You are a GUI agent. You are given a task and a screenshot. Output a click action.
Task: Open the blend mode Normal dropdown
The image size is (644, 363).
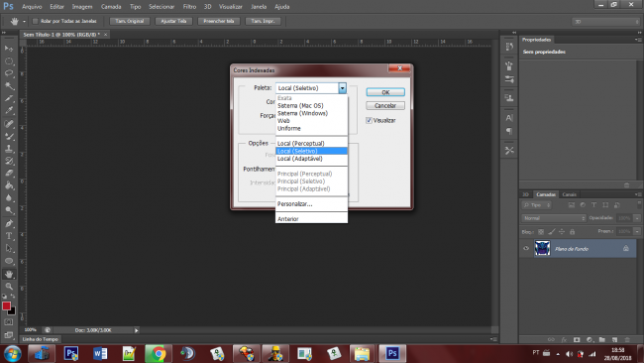554,218
